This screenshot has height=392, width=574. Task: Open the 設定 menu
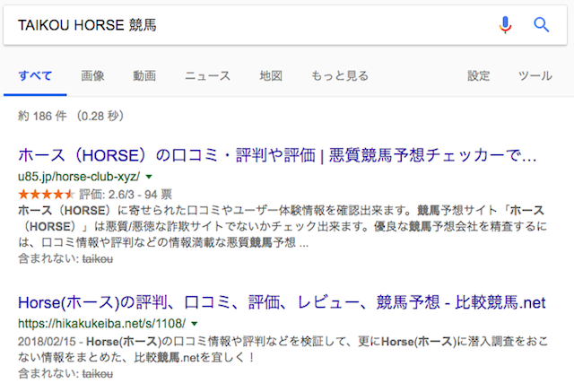click(478, 75)
